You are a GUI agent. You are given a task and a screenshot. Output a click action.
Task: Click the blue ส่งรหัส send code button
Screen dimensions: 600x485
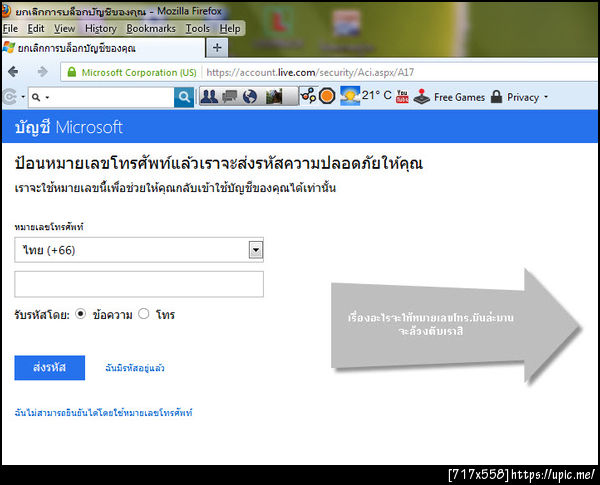click(50, 367)
